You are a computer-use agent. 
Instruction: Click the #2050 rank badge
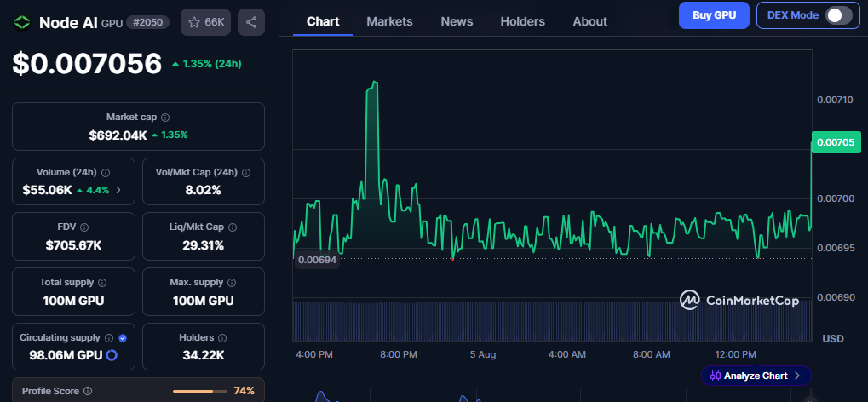coord(147,22)
